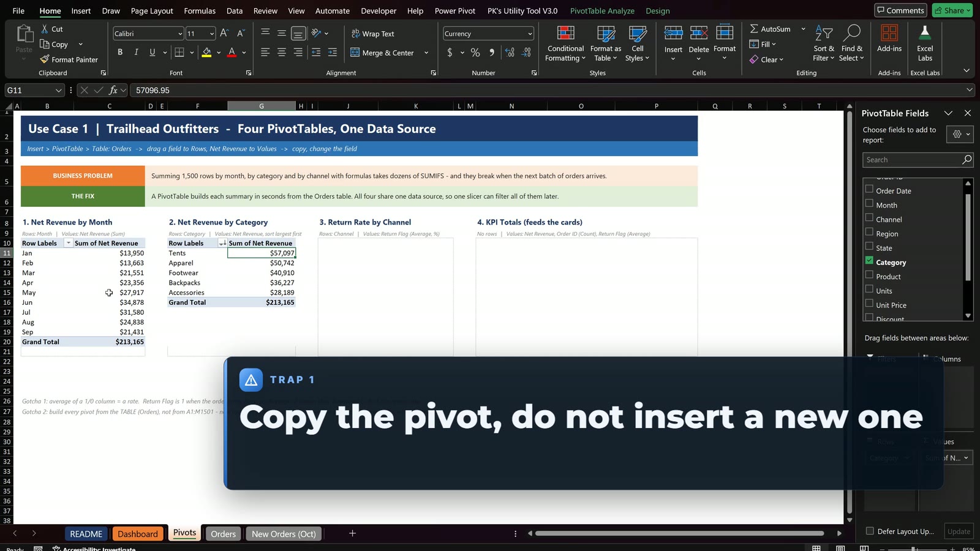Viewport: 980px width, 551px height.
Task: Check the Product field
Action: point(869,275)
